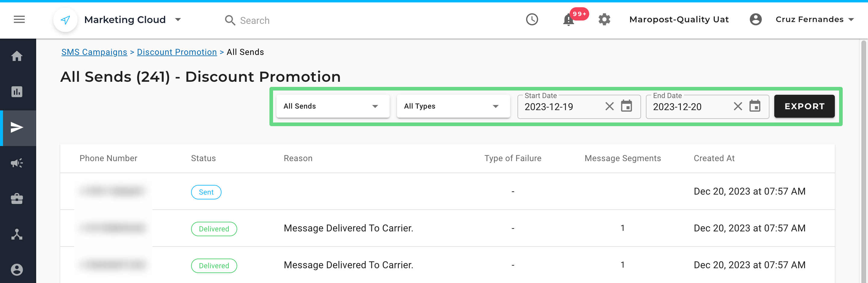Click the notifications bell icon
Screen dimensions: 868x283
[x=568, y=20]
